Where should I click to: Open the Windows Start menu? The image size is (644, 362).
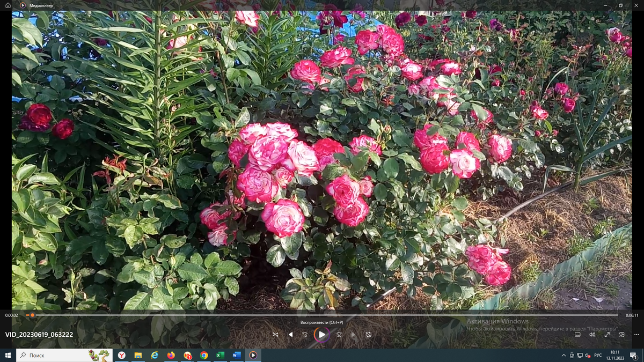(x=8, y=356)
